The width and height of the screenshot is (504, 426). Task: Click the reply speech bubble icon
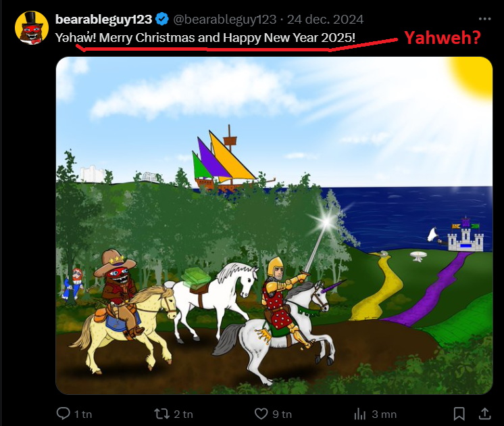(64, 413)
